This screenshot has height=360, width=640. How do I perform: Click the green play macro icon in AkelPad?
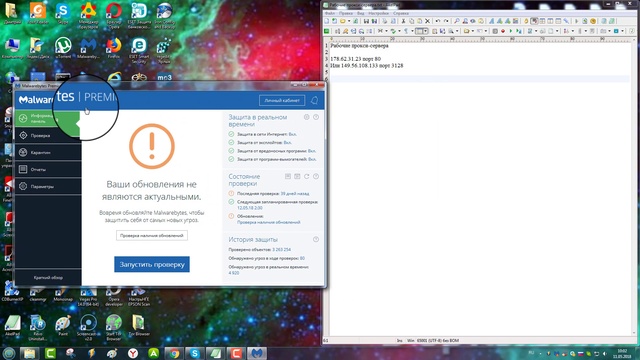511,31
